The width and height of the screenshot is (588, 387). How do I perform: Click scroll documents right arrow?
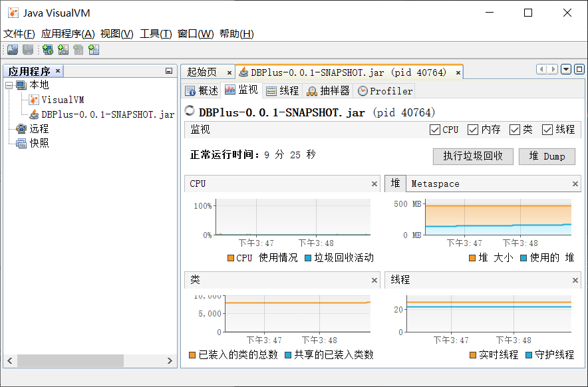tap(552, 69)
